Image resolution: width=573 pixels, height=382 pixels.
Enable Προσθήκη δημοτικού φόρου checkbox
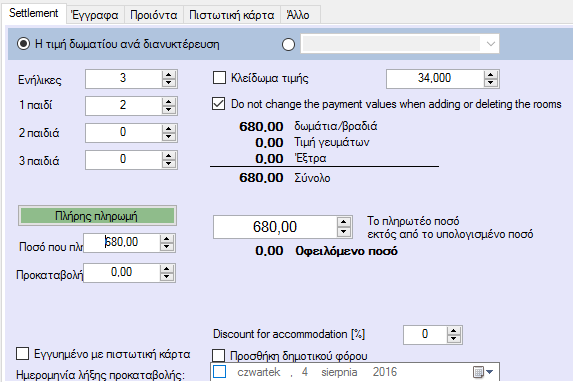[219, 355]
